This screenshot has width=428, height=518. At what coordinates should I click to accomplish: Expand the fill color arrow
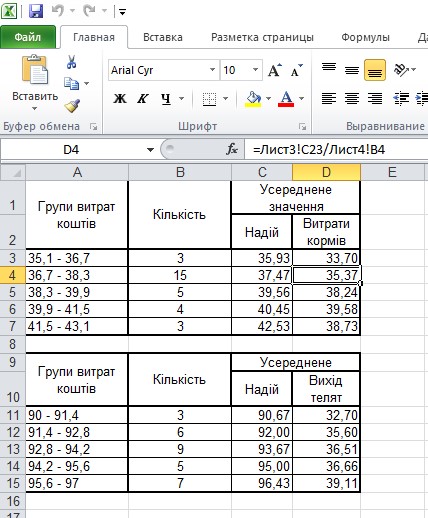tap(269, 98)
